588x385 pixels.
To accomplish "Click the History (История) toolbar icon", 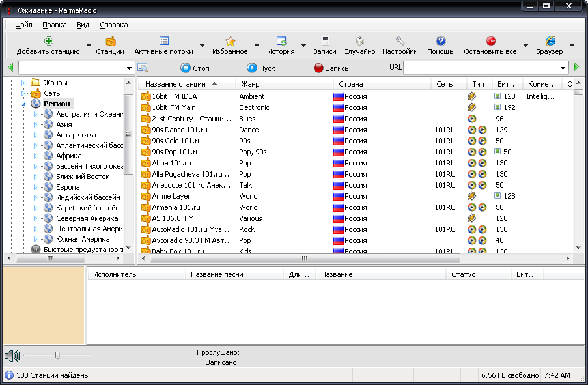I will tap(281, 41).
